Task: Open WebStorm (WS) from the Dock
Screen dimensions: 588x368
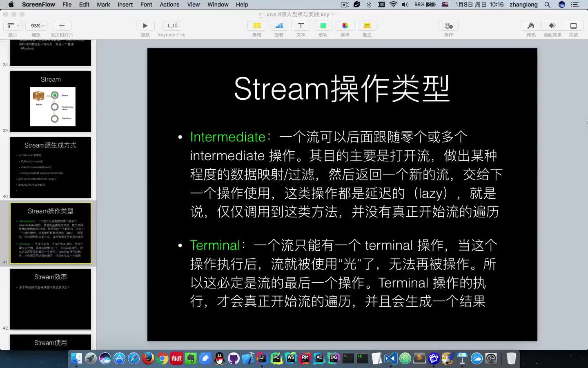Action: click(291, 358)
